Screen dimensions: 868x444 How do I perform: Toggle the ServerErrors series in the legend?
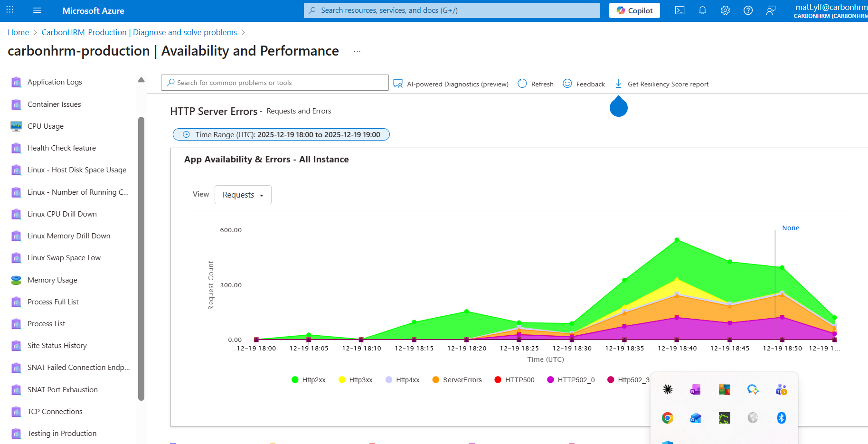coord(457,380)
